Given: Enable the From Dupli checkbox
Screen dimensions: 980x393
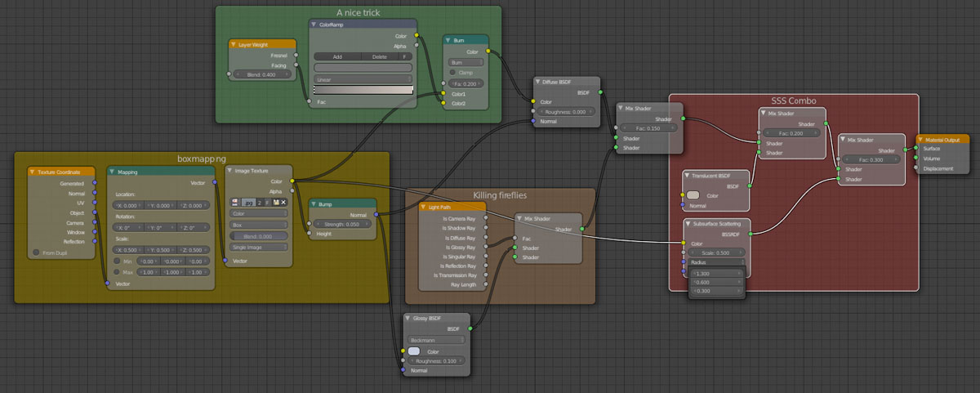Looking at the screenshot, I should 36,252.
